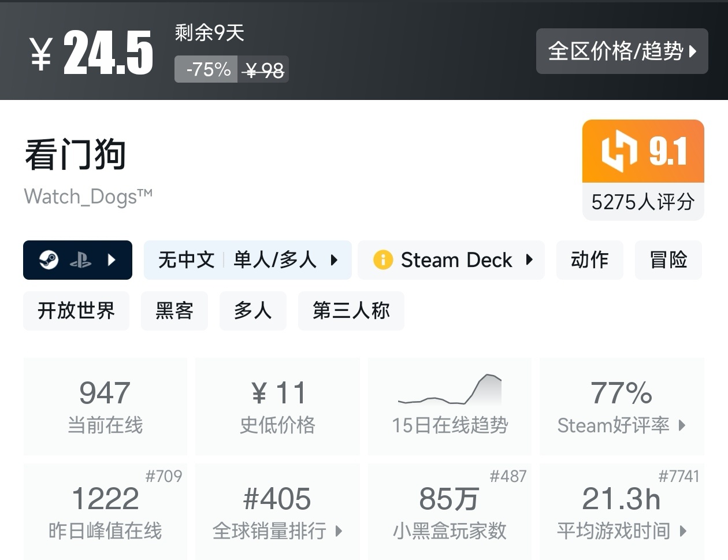Select the PlayStation platform icon
The height and width of the screenshot is (560, 728).
(x=81, y=260)
